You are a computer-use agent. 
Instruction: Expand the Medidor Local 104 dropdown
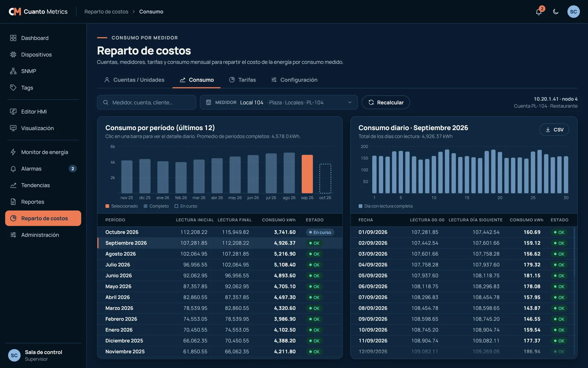click(279, 102)
